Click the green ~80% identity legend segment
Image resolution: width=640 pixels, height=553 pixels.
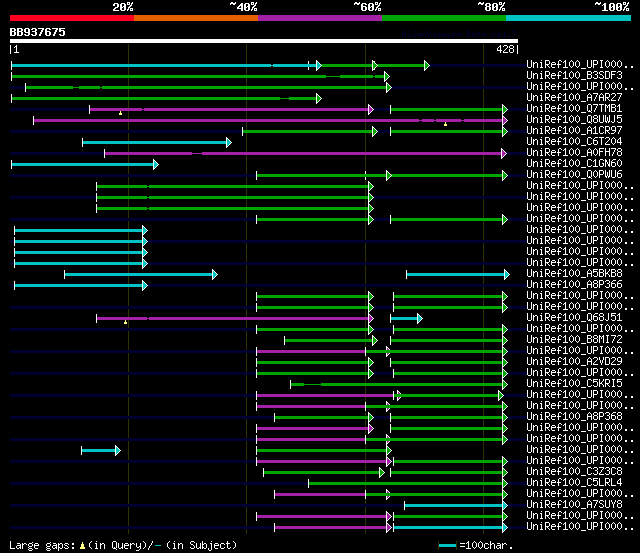click(x=444, y=18)
